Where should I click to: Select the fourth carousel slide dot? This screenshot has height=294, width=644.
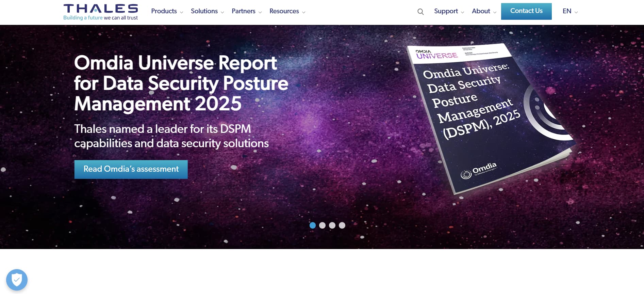coord(342,225)
